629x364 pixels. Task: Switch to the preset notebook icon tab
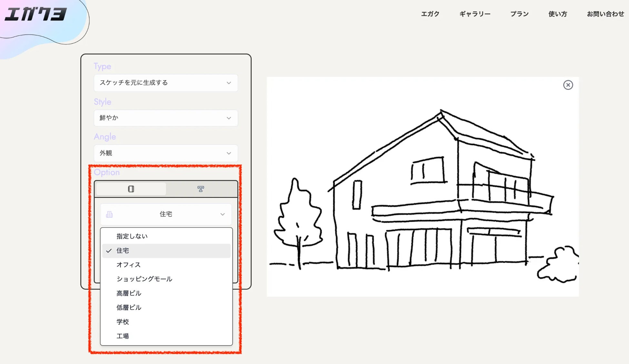(131, 189)
